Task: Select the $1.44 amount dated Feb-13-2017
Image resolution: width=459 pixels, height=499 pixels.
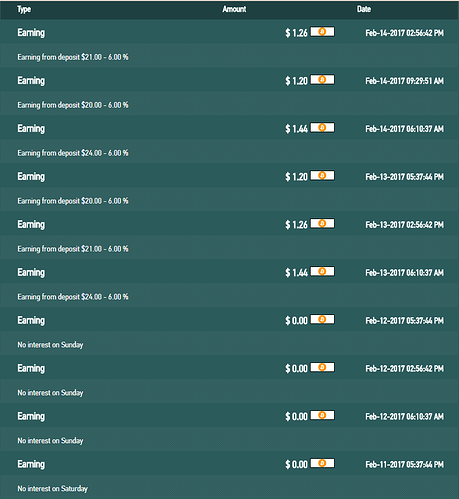Action: 296,273
